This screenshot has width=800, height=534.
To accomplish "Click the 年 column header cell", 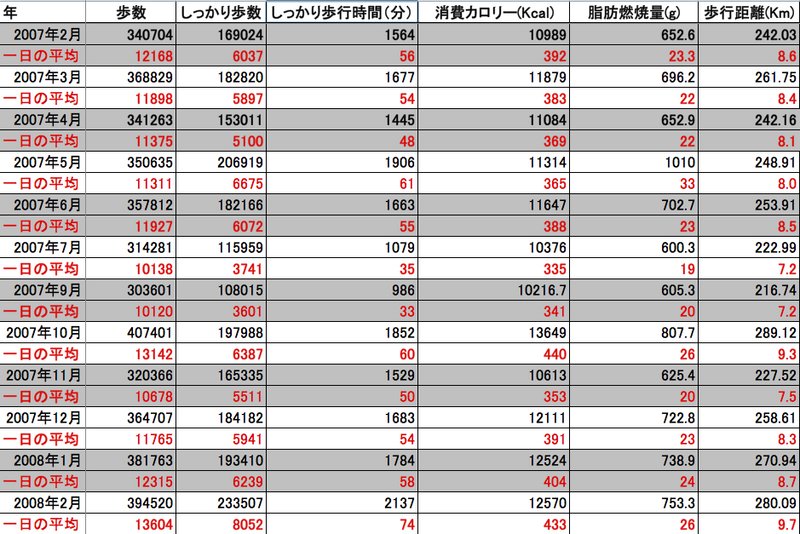I will pos(43,13).
